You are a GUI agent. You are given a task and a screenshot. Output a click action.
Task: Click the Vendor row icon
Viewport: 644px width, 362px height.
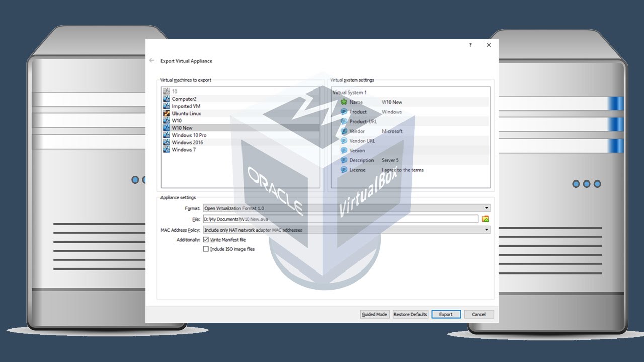(344, 131)
